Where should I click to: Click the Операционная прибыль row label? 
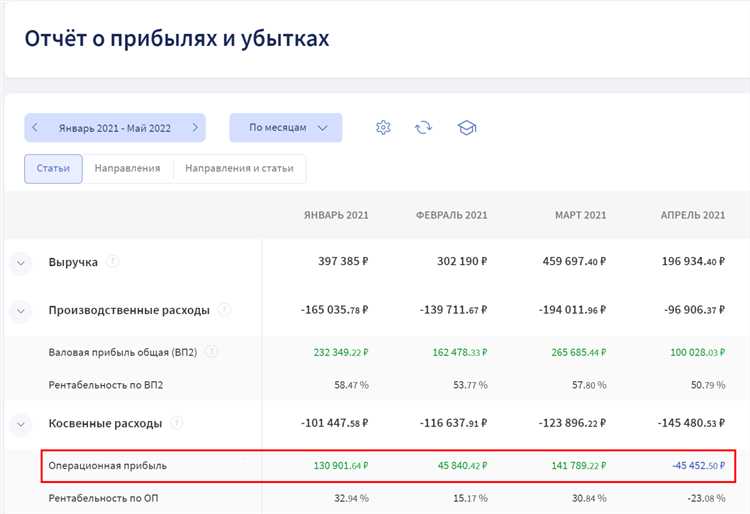(x=108, y=465)
